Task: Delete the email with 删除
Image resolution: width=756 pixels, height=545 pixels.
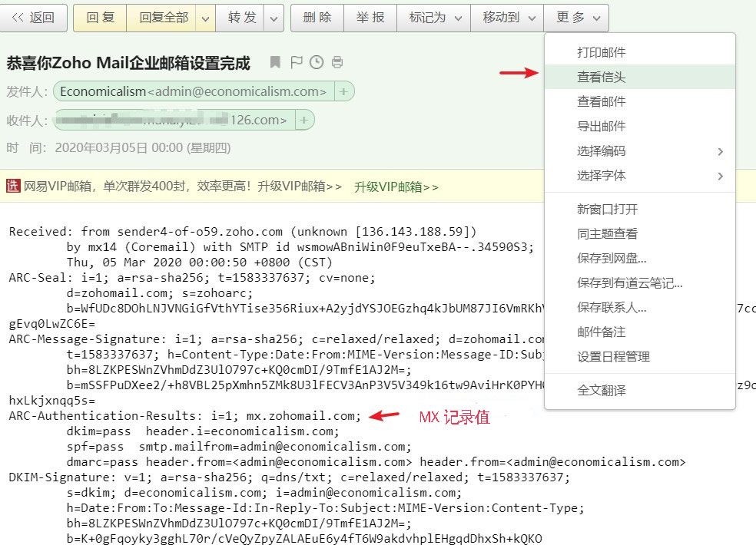Action: click(x=317, y=18)
